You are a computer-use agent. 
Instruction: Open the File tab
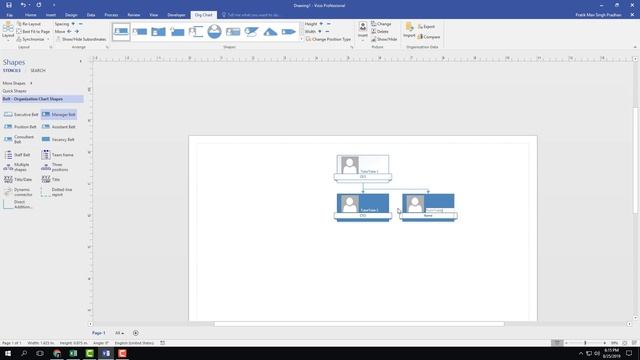pos(9,15)
